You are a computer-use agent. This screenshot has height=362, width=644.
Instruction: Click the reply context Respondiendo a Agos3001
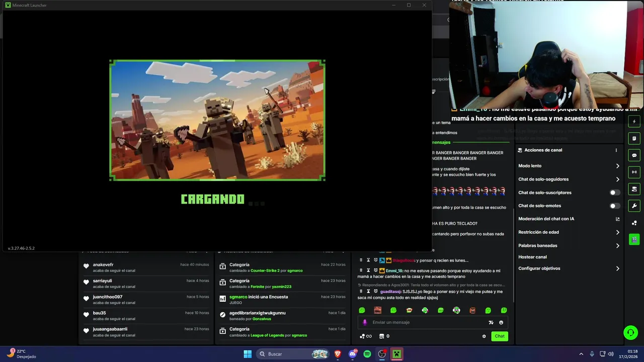click(431, 285)
